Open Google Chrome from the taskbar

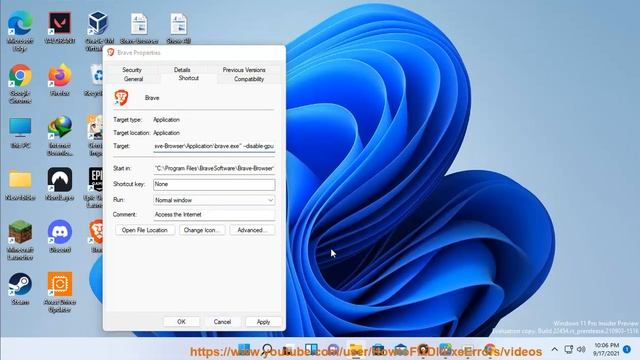coord(489,350)
